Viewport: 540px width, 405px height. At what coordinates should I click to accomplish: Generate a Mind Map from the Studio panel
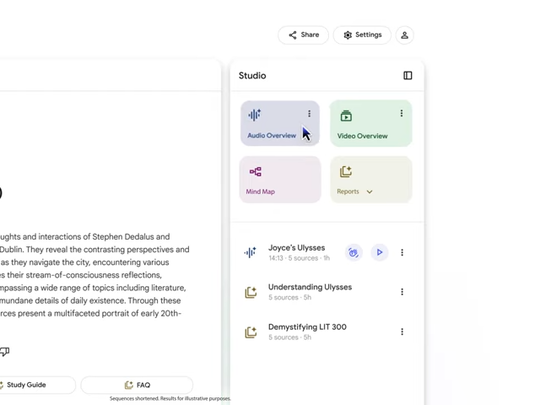click(280, 179)
